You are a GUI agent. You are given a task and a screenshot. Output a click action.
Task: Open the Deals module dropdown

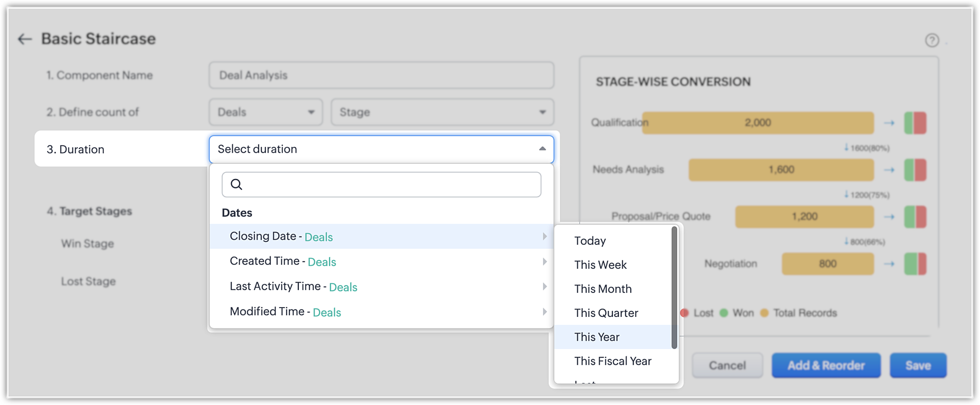coord(266,112)
